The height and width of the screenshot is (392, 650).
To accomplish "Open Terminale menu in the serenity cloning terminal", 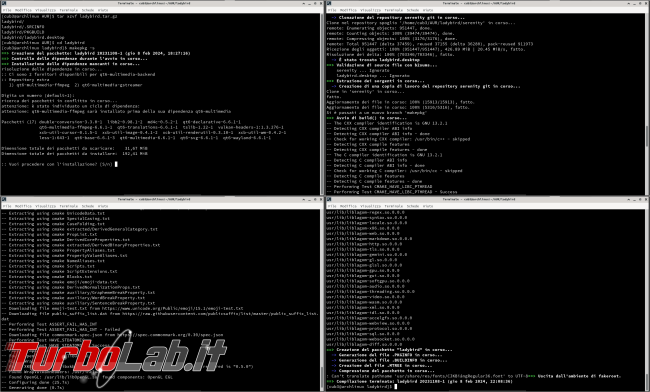I will [x=394, y=10].
